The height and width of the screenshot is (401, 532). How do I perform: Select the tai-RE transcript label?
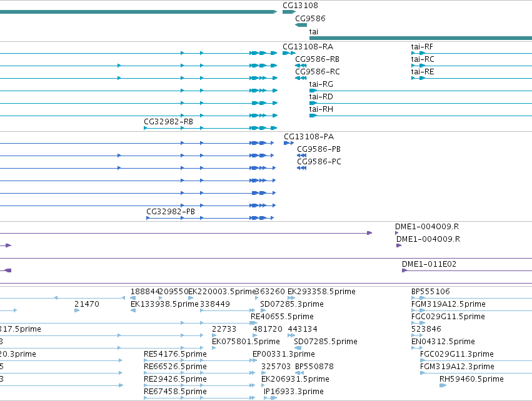tap(423, 72)
